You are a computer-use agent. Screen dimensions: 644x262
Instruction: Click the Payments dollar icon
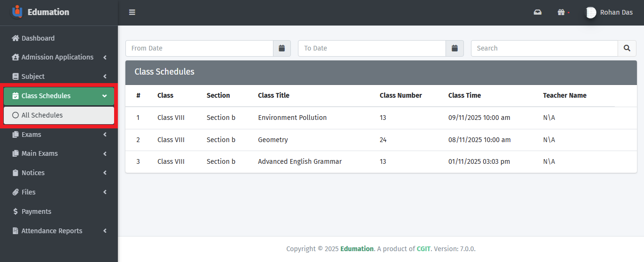click(x=16, y=211)
